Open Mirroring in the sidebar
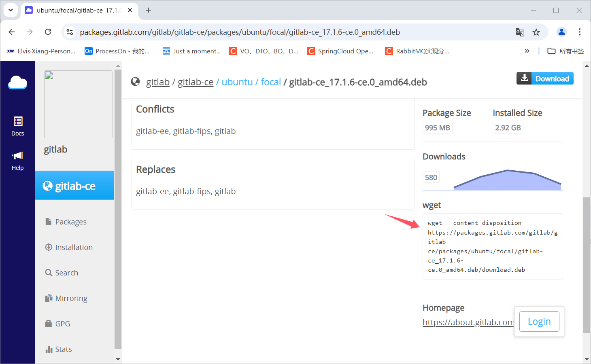591x364 pixels. pos(66,298)
